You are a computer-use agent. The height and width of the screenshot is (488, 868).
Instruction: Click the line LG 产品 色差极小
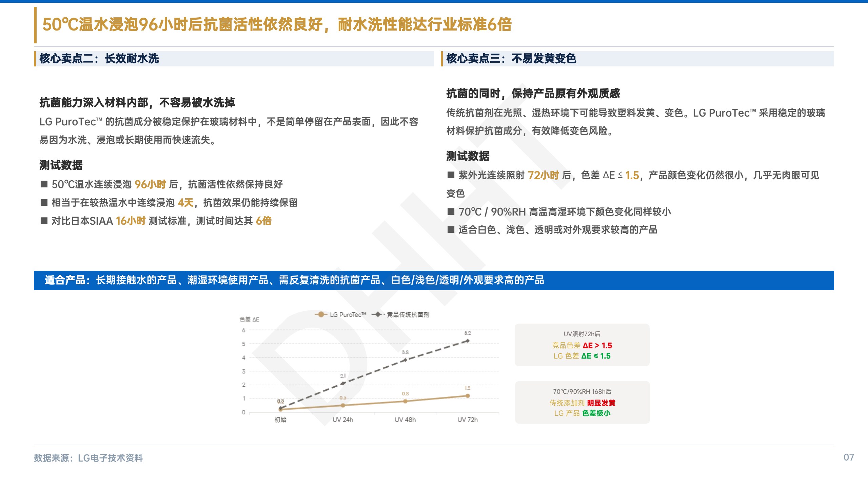coord(582,413)
